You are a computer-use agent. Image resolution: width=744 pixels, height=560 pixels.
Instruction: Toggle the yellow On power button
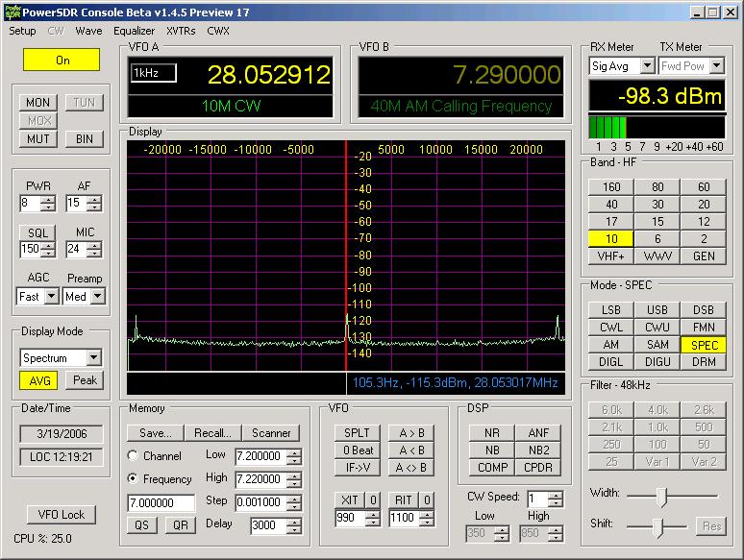tap(62, 60)
